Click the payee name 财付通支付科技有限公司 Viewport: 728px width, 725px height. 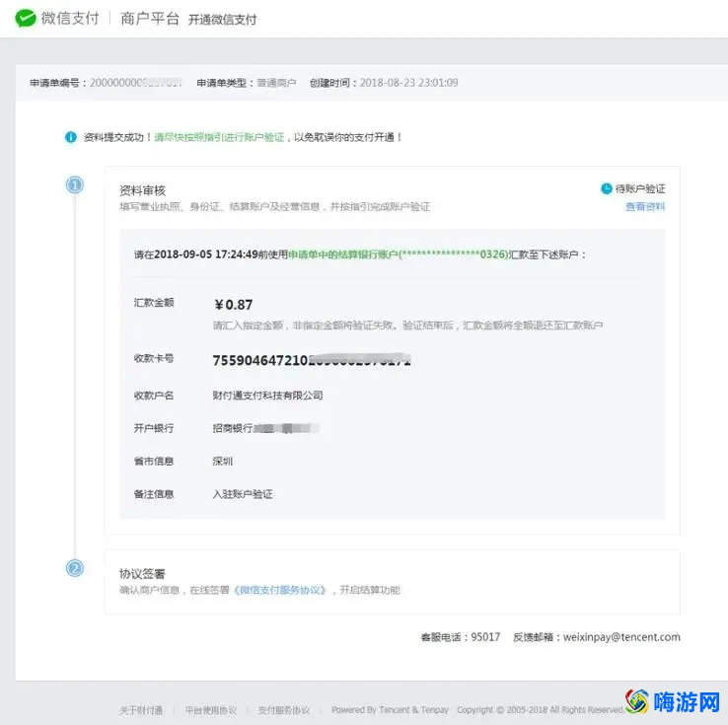coord(267,396)
